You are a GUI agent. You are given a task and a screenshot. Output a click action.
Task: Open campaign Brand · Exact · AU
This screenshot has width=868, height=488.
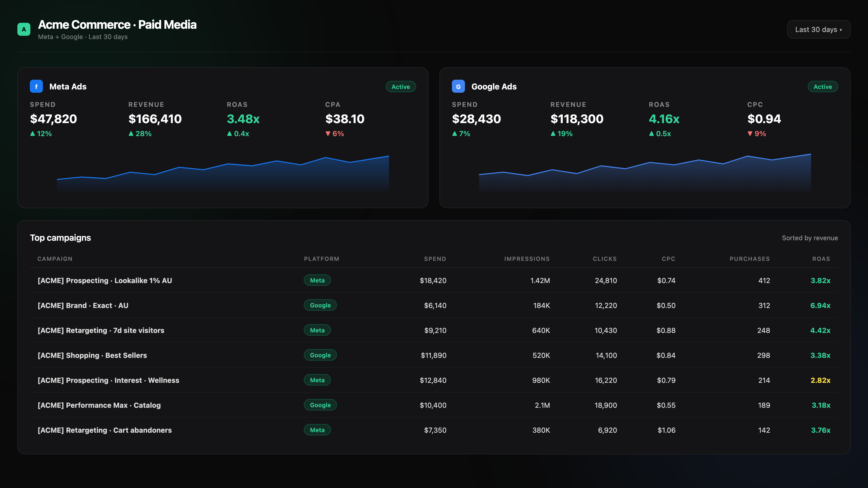83,305
